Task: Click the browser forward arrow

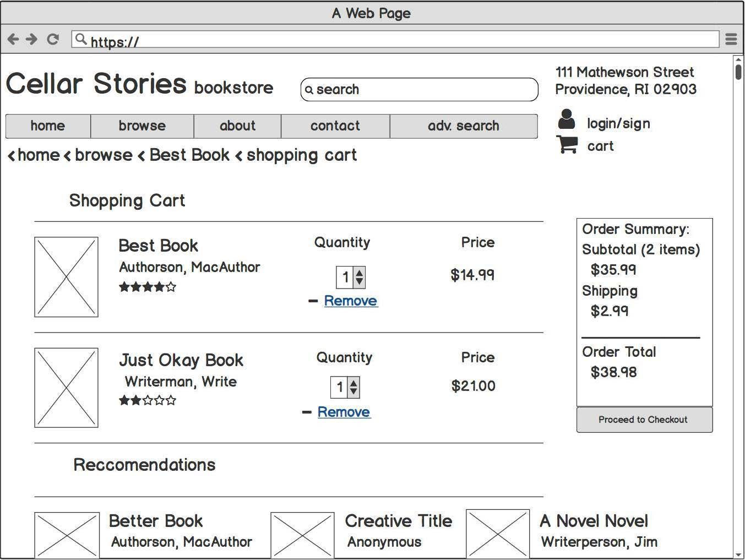Action: [x=32, y=39]
